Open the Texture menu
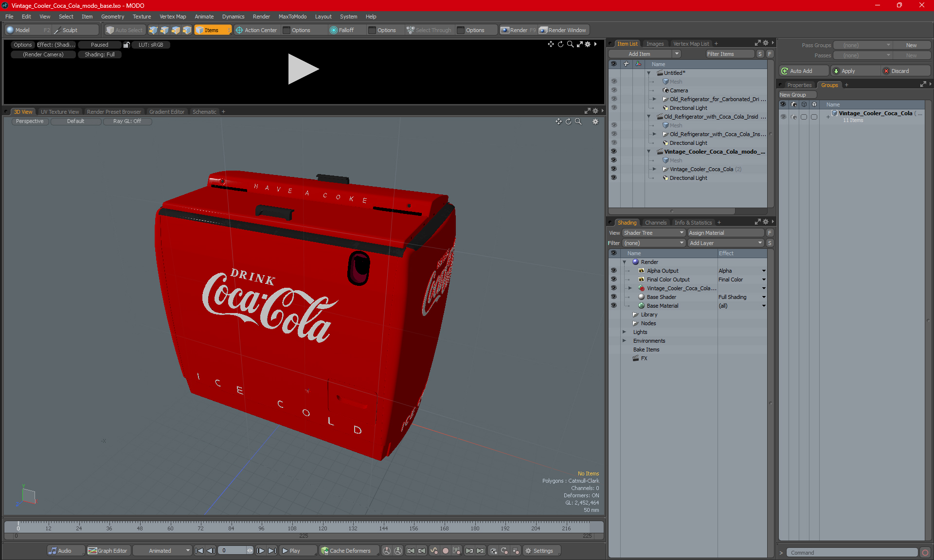934x560 pixels. (x=142, y=17)
